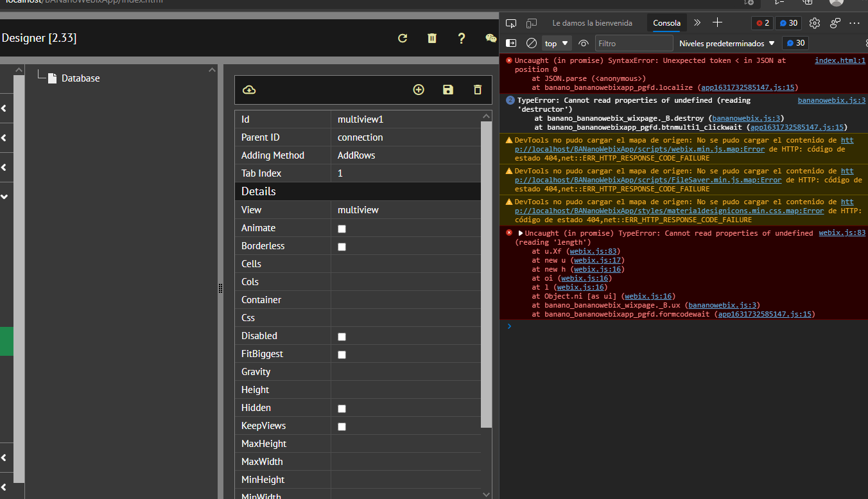Open the 'top' JavaScript context dropdown
This screenshot has height=499, width=868.
coord(557,44)
